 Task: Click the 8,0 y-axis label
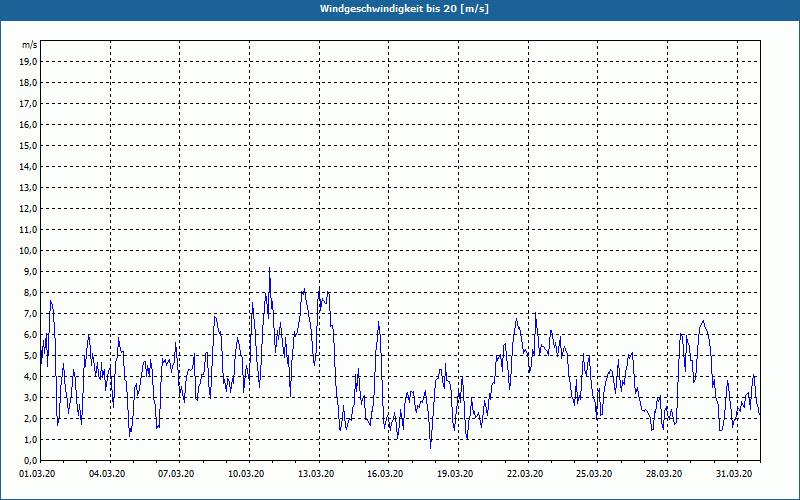(x=30, y=292)
